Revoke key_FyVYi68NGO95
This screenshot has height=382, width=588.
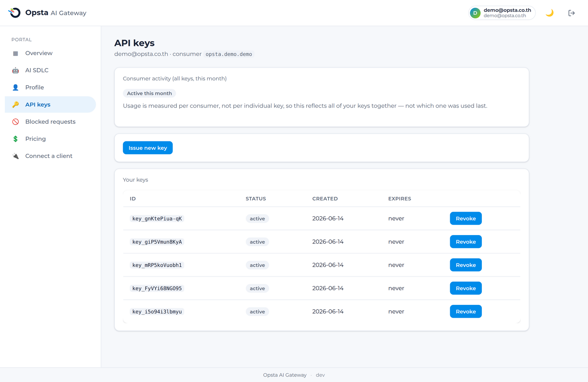point(466,288)
